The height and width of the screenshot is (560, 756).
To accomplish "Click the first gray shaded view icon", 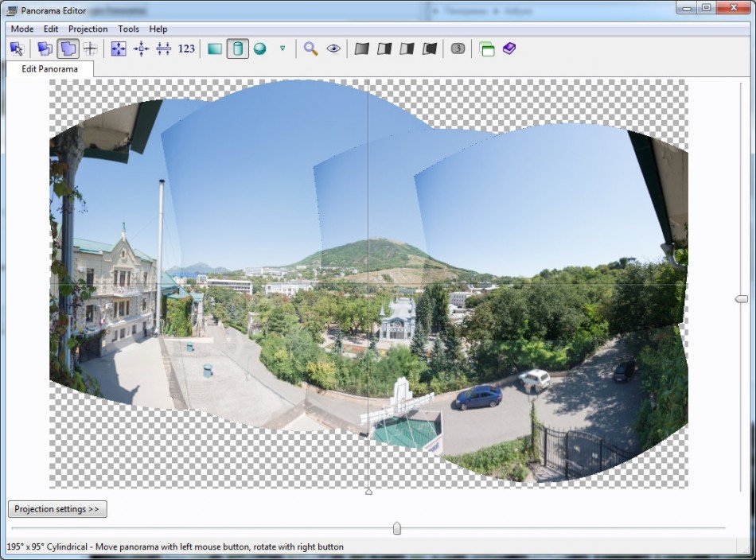I will point(361,49).
